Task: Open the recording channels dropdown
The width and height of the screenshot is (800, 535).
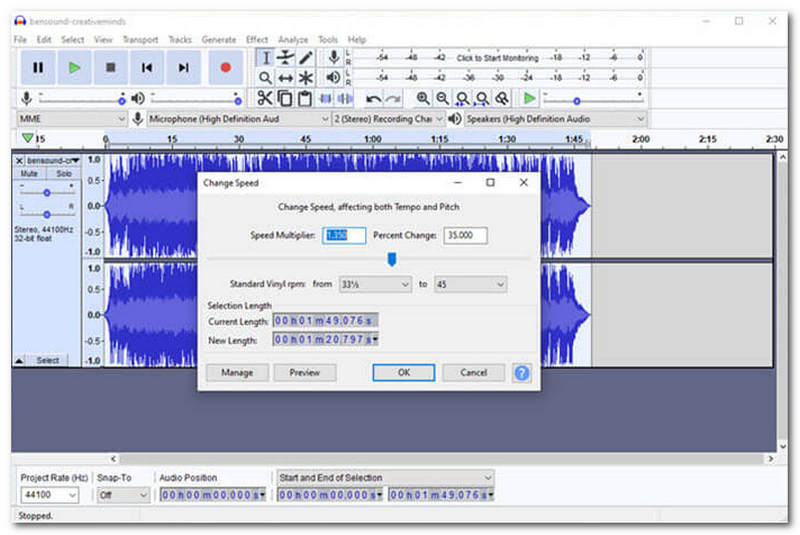Action: pyautogui.click(x=388, y=119)
